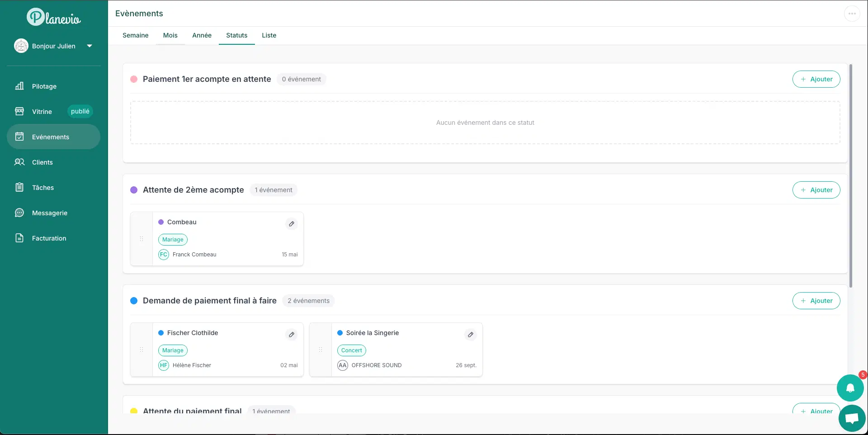Expand the Bonjour Julien user dropdown
The image size is (868, 435).
click(x=90, y=46)
